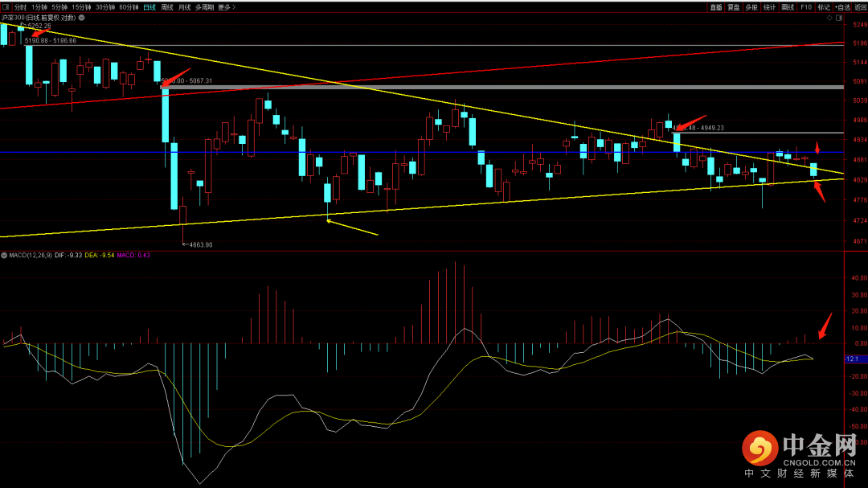Select the 1分钟 period
Viewport: 868px width, 488px height.
point(39,7)
